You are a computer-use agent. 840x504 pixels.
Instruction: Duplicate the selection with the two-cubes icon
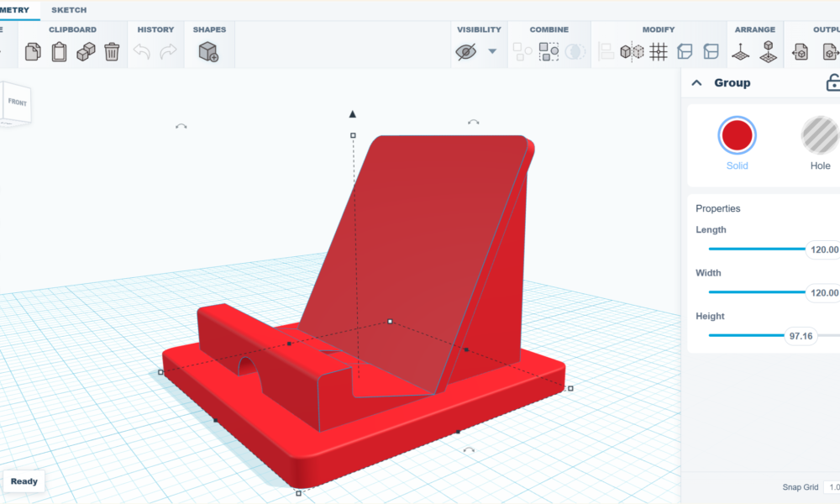tap(86, 52)
